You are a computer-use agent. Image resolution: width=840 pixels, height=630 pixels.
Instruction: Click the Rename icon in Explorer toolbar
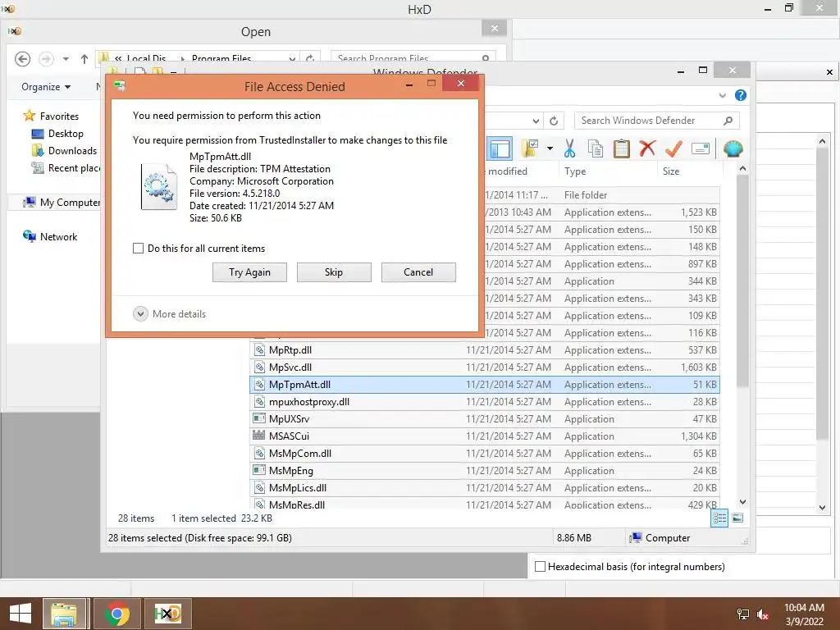click(x=701, y=148)
